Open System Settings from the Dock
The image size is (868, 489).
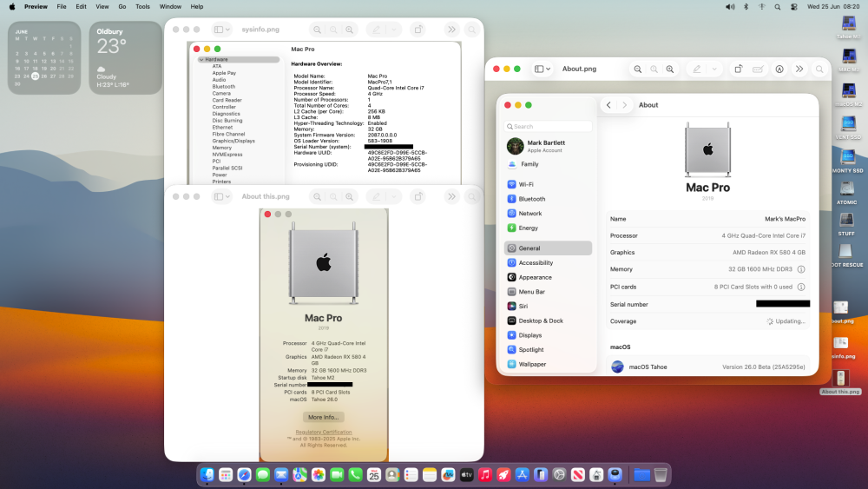tap(559, 474)
